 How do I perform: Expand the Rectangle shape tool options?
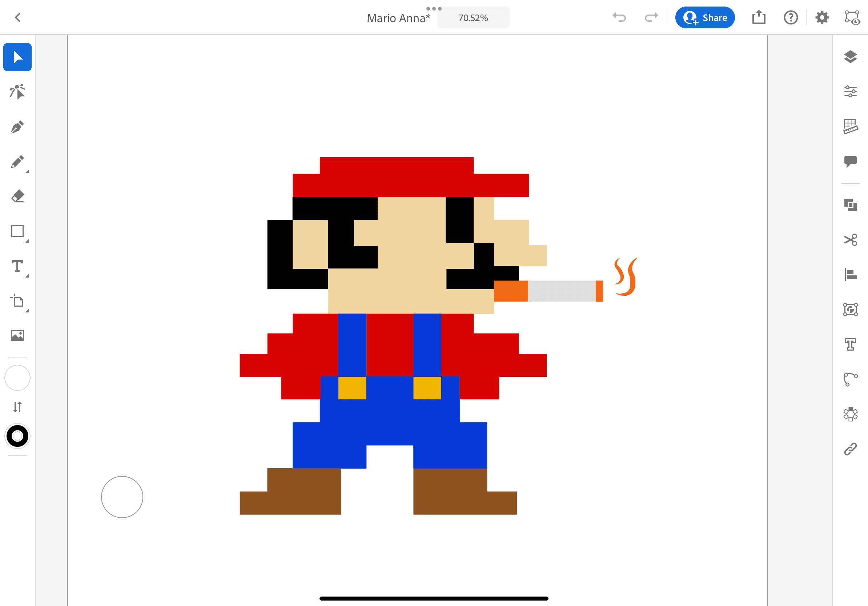click(x=27, y=241)
